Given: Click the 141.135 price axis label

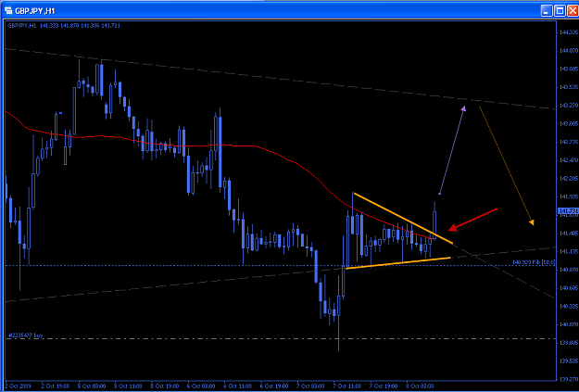Looking at the screenshot, I should click(569, 251).
